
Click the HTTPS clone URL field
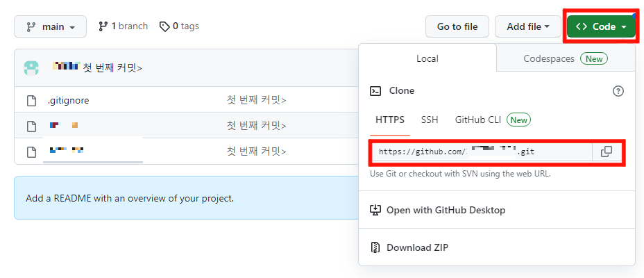(482, 152)
